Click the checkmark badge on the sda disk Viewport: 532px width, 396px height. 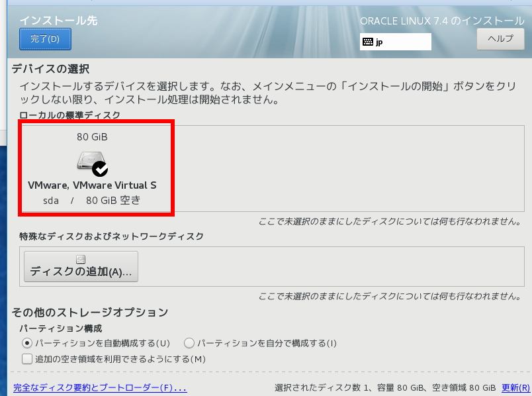point(100,169)
